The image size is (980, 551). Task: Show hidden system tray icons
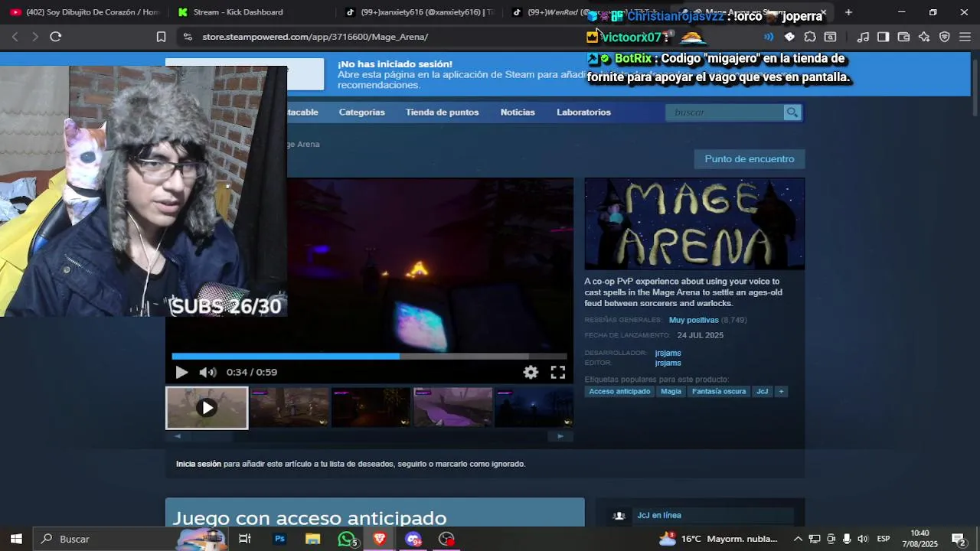coord(798,539)
